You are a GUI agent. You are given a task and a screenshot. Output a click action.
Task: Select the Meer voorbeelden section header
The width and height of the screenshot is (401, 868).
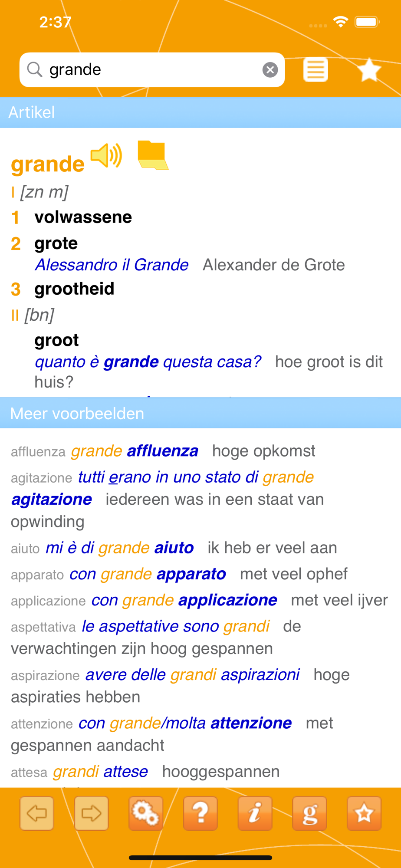(x=200, y=413)
